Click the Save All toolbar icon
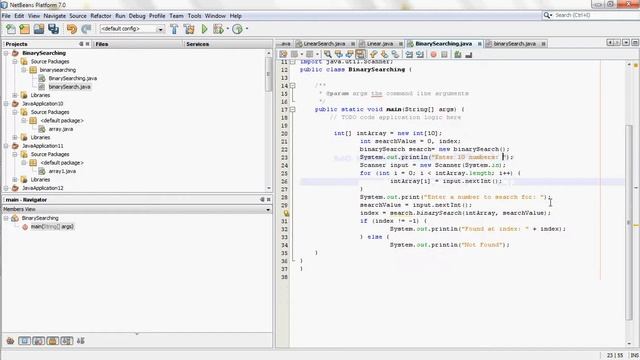Screen dimensions: 640x360 pyautogui.click(x=53, y=29)
